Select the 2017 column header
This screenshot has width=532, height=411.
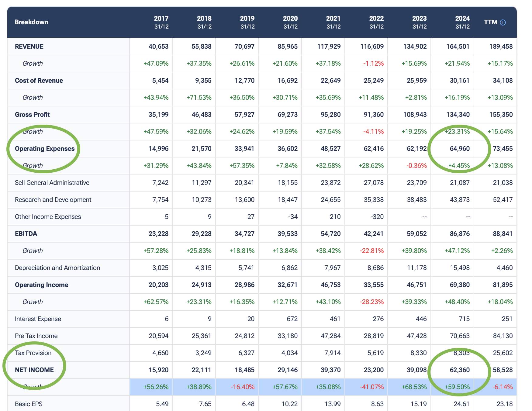pyautogui.click(x=161, y=22)
